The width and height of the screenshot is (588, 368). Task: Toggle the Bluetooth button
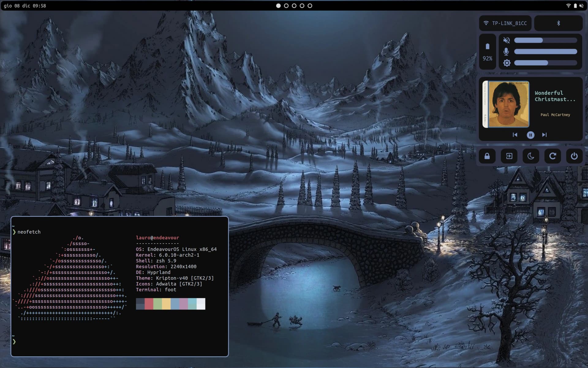(x=558, y=23)
